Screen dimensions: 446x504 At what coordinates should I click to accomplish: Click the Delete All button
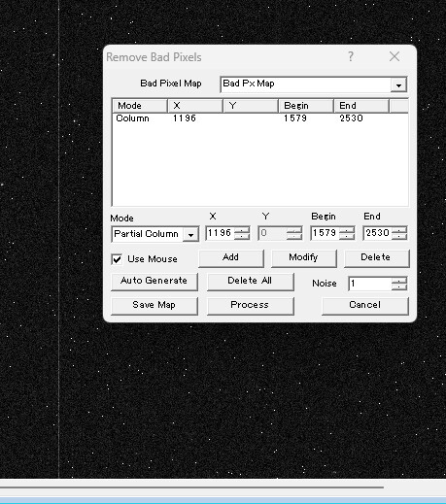pos(251,282)
